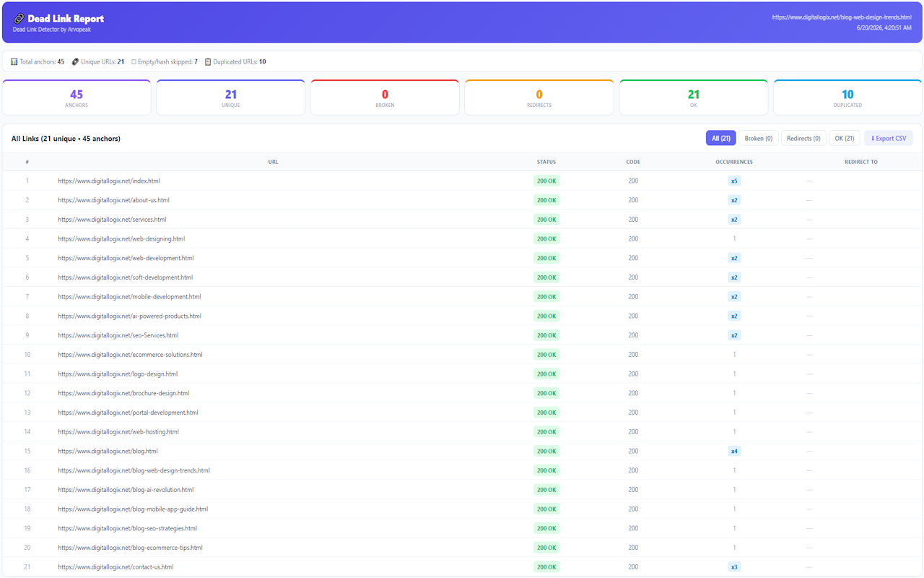The width and height of the screenshot is (924, 578).
Task: Click the x3 occurrences badge for contact-us.html
Action: (x=734, y=567)
